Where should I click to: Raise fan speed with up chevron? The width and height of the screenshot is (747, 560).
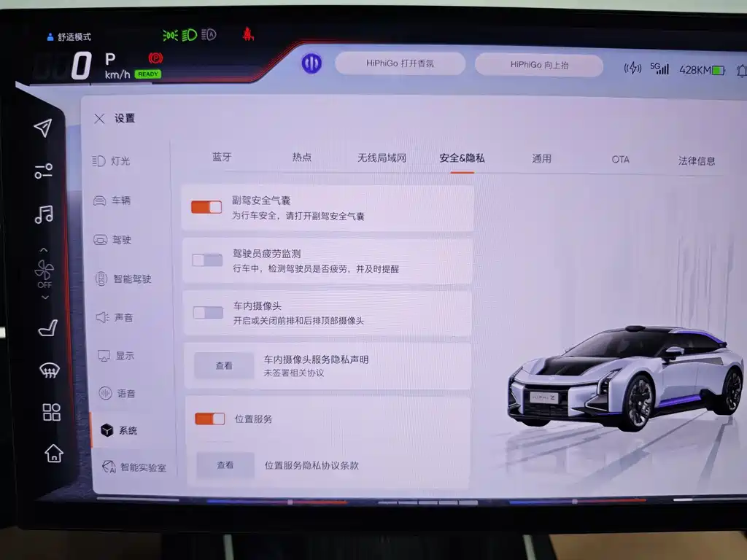tap(44, 249)
